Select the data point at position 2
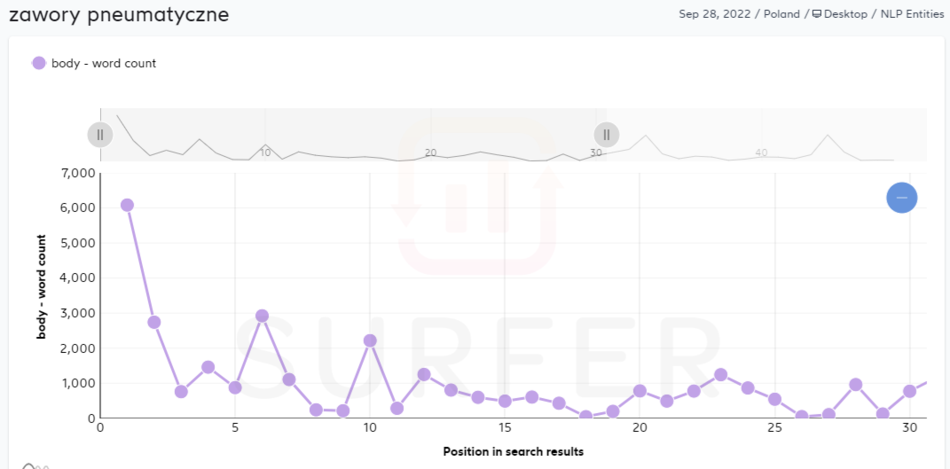Screen dimensions: 950x469 pyautogui.click(x=154, y=322)
